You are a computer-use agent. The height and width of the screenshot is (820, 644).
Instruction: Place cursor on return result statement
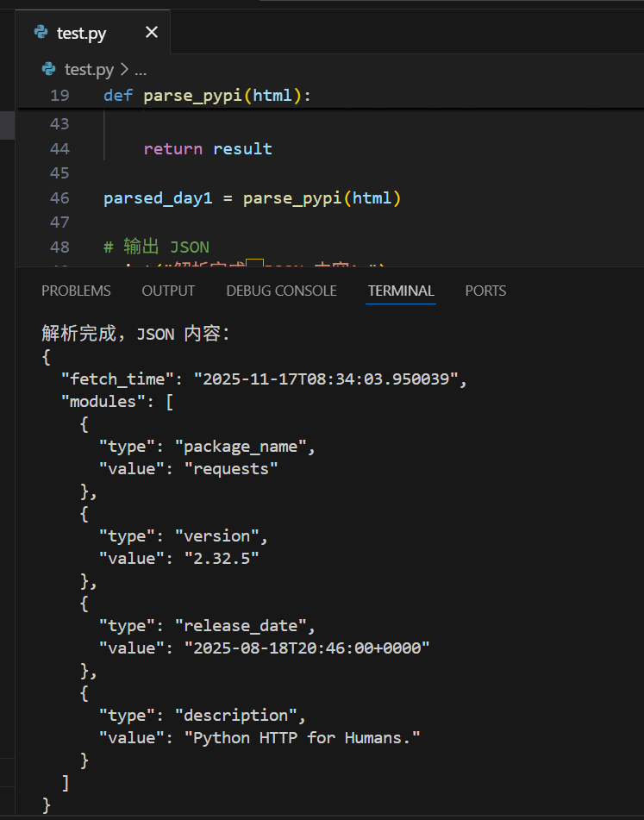click(x=208, y=149)
